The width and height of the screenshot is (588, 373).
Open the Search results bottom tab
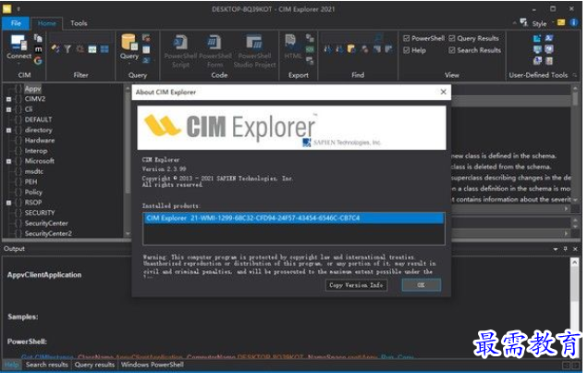tap(47, 365)
